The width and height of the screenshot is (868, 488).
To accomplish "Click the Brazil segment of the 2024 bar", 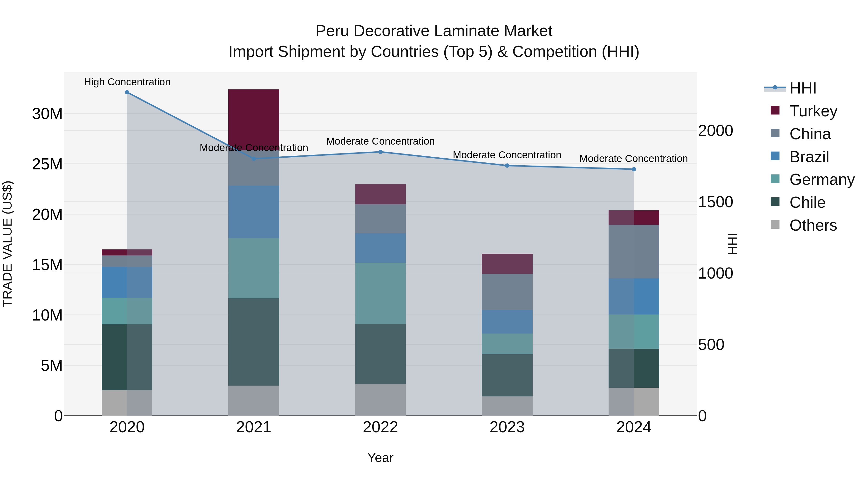I will click(x=634, y=296).
